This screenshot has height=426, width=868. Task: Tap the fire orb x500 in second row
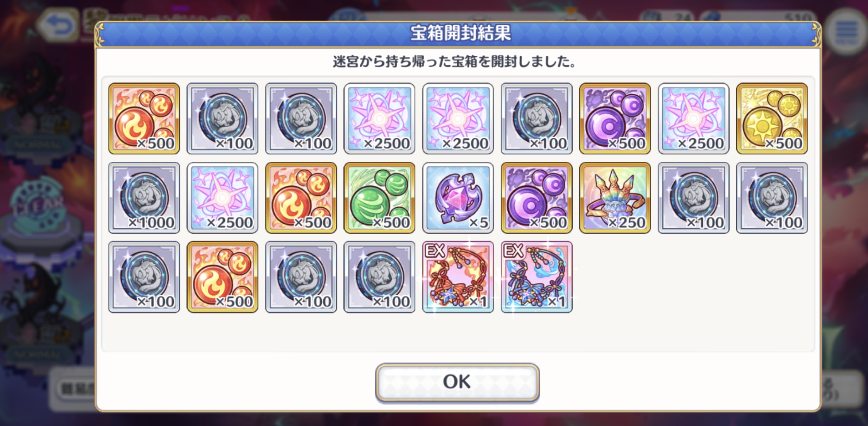(x=301, y=198)
